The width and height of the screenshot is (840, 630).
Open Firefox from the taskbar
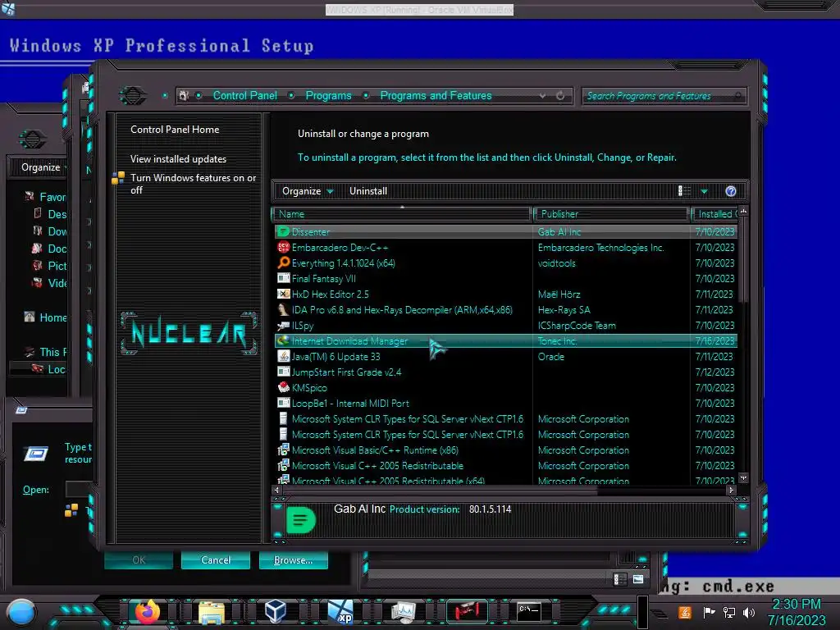tap(148, 612)
